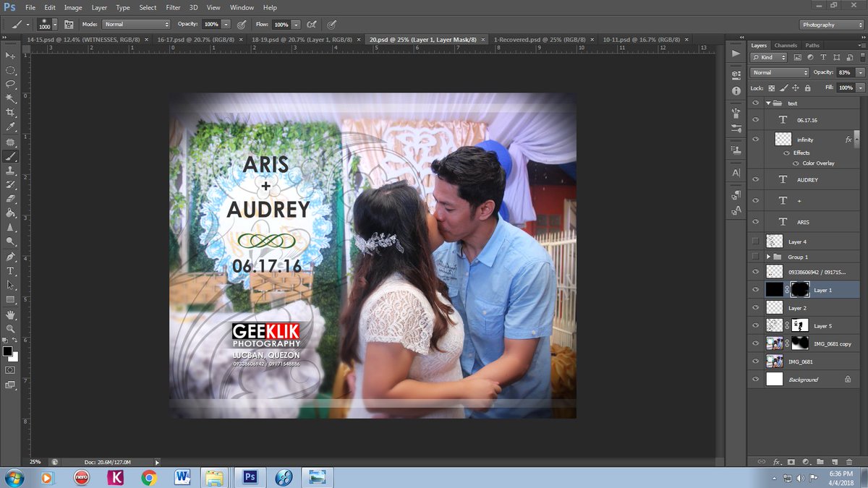This screenshot has width=868, height=488.
Task: Select the Pen tool
Action: coord(10,257)
